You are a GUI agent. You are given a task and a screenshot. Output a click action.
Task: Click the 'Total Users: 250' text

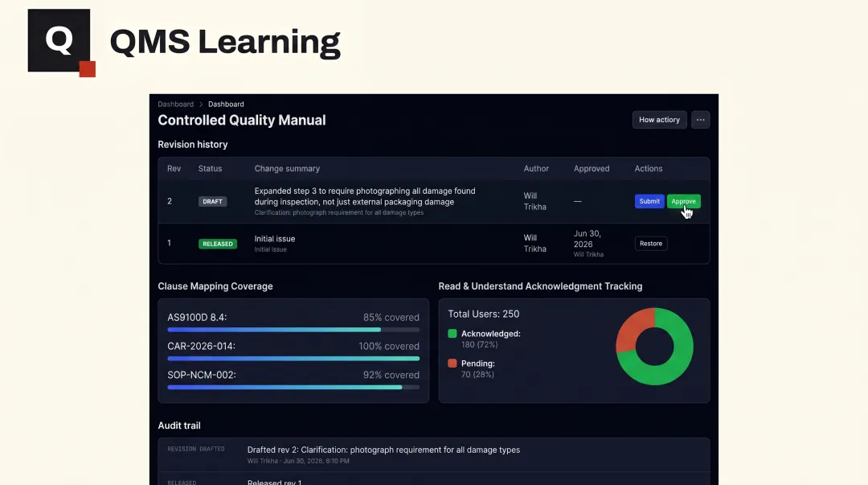(483, 314)
